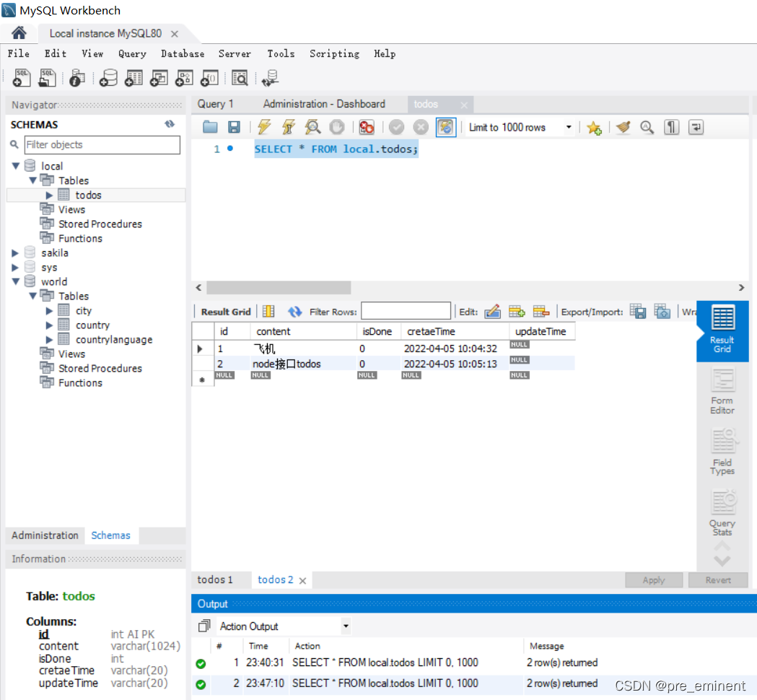
Task: Open the schema inspector info icon
Action: coord(76,78)
